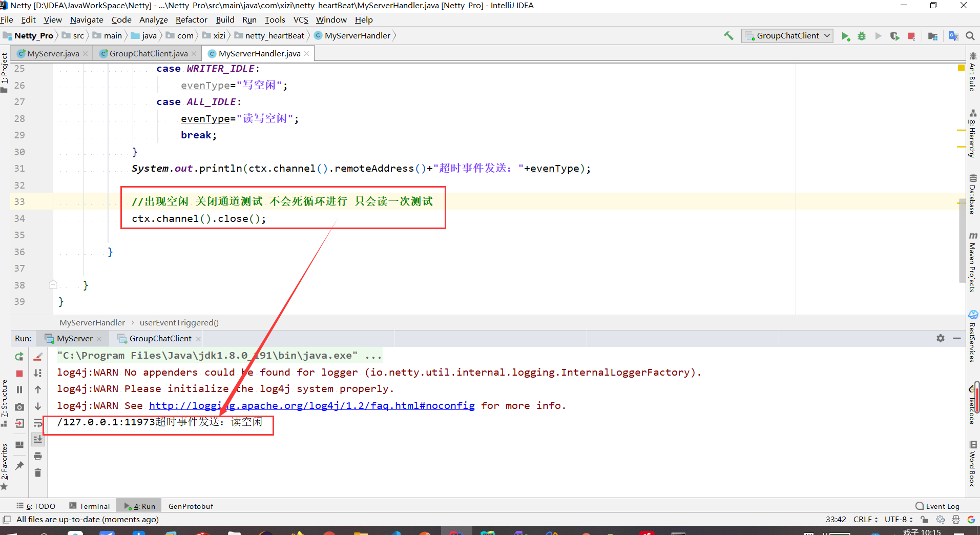Screen dimensions: 980x535
Task: Close the GroupChatClient.java editor tab
Action: pos(194,53)
